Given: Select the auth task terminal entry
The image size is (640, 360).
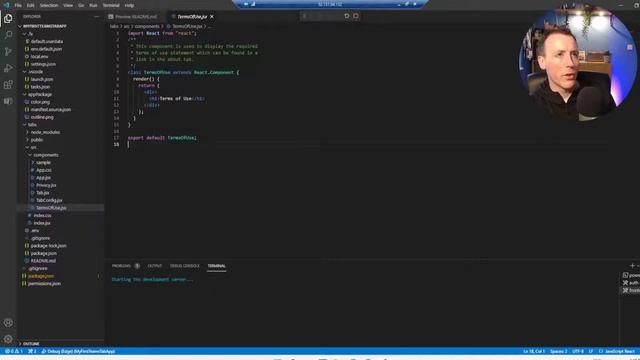Looking at the screenshot, I should (x=631, y=283).
